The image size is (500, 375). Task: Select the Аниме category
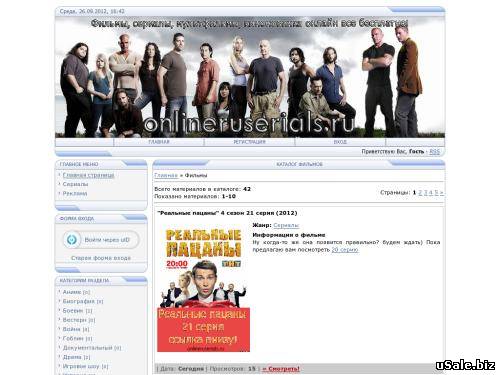[x=72, y=292]
